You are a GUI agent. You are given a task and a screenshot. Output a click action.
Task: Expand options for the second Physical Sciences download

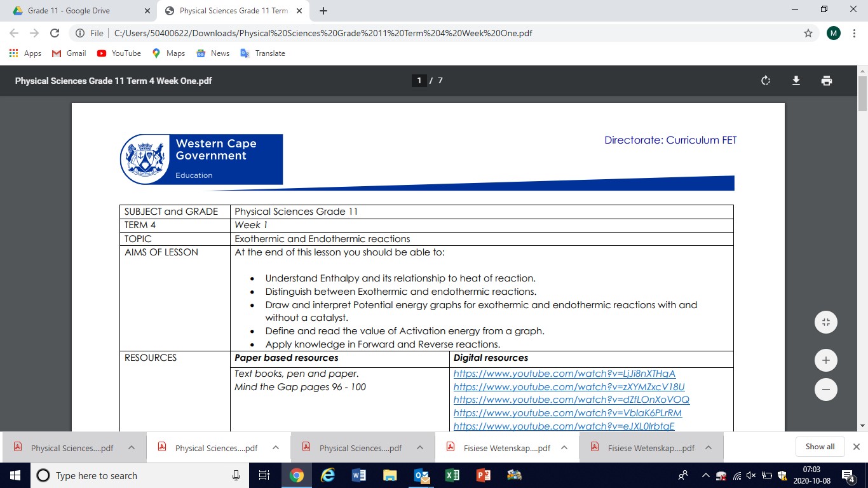coord(276,448)
